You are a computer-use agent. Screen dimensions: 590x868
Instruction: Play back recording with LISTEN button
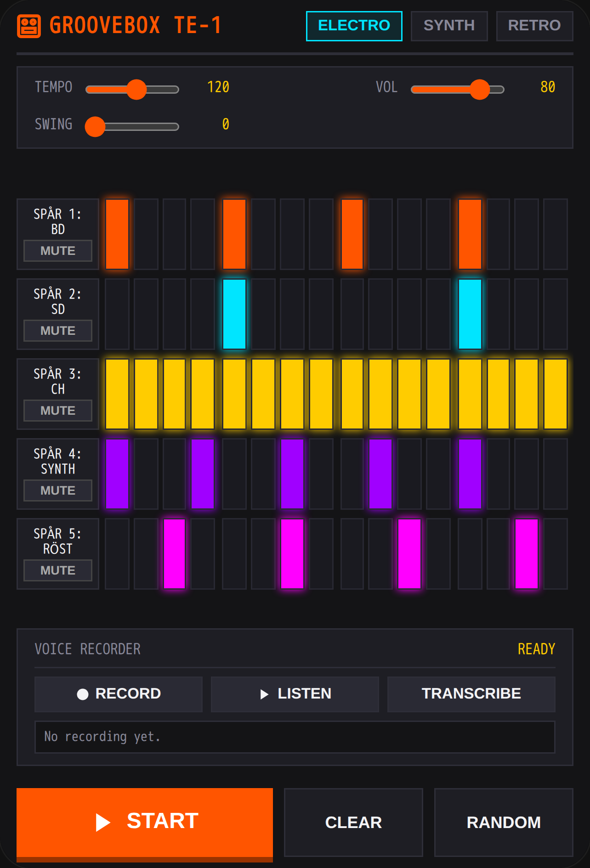[295, 694]
